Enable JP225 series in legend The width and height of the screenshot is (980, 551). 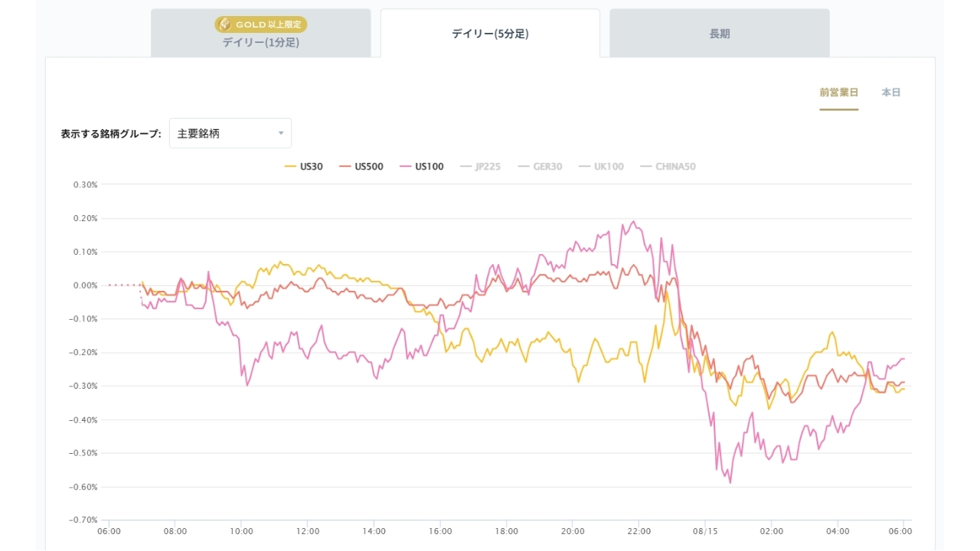tap(480, 166)
